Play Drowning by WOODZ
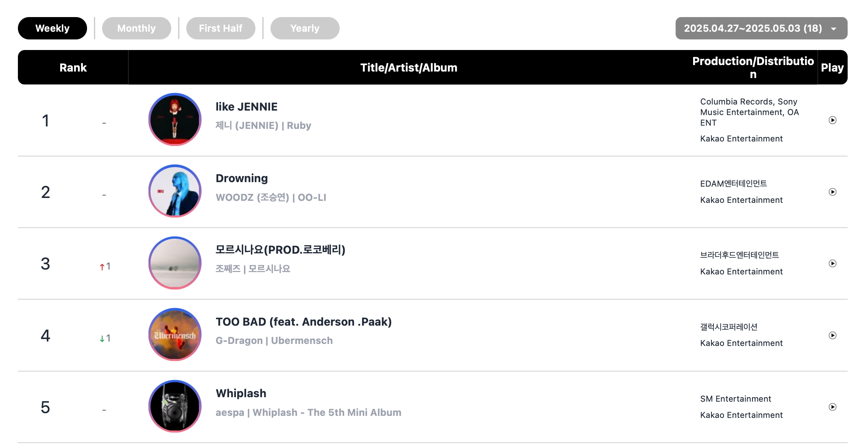The width and height of the screenshot is (868, 448). 832,192
